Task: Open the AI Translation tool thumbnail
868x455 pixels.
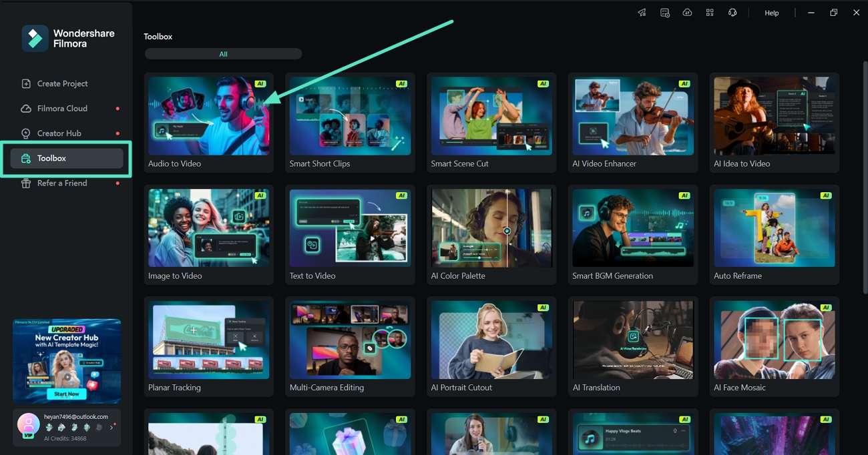Action: 633,340
